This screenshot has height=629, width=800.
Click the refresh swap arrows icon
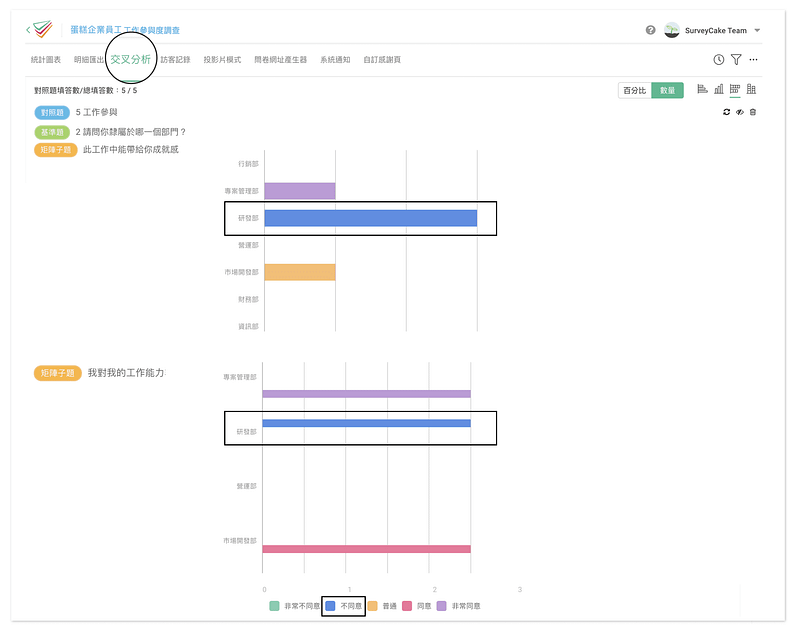727,112
